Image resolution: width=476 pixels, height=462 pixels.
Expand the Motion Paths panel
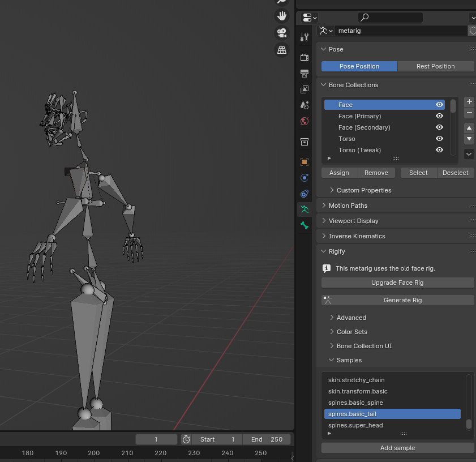point(348,206)
